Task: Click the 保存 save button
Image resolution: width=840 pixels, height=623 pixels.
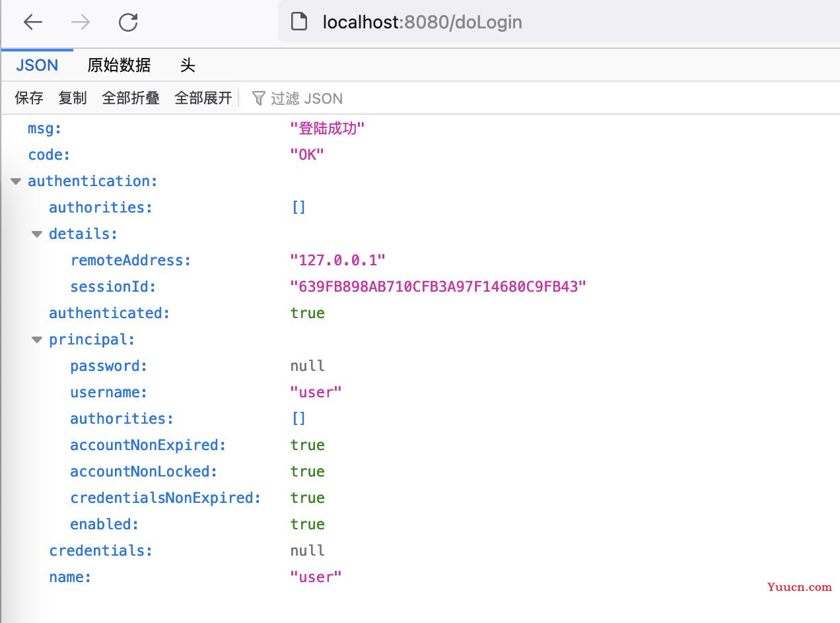Action: tap(29, 98)
